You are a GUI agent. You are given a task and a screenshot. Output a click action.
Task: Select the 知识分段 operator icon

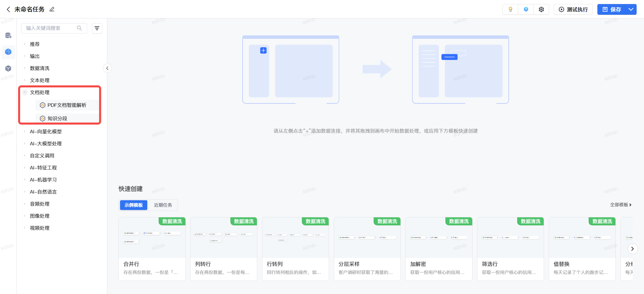(x=43, y=119)
